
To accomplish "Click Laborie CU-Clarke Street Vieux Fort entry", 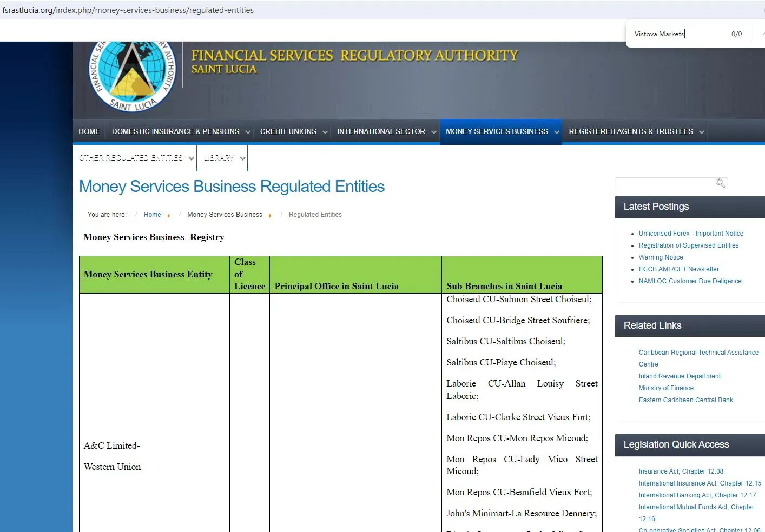I will (518, 417).
